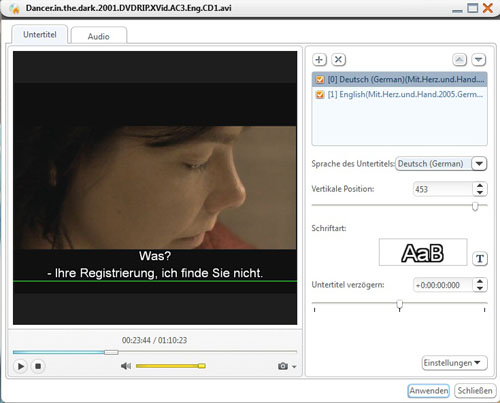Maximize the window
This screenshot has height=403, width=500.
coord(472,8)
